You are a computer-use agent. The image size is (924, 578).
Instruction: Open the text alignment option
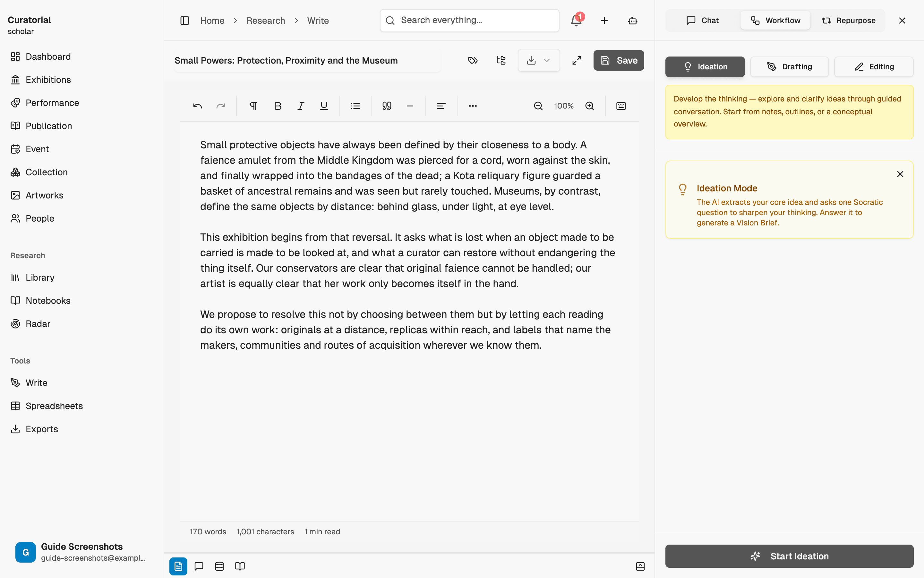click(x=441, y=106)
